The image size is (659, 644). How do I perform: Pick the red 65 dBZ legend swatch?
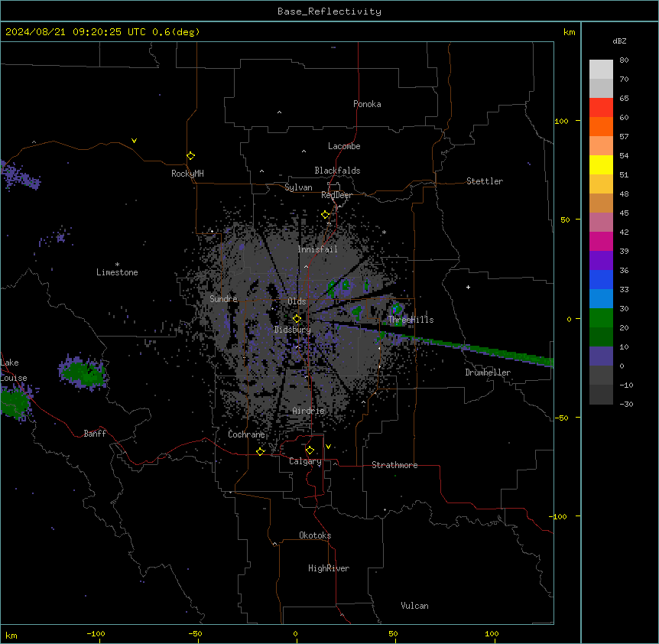point(601,108)
